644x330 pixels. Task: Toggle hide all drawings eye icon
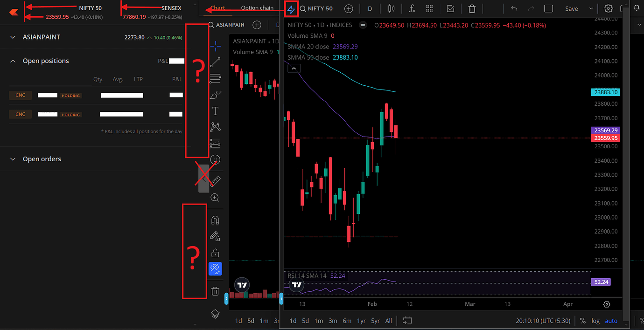coord(215,268)
